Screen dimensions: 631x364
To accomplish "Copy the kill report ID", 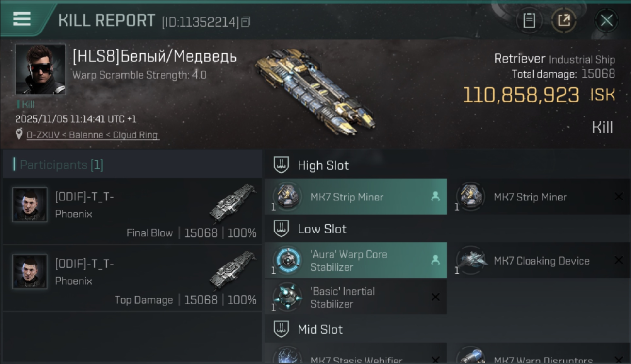I will coord(246,22).
